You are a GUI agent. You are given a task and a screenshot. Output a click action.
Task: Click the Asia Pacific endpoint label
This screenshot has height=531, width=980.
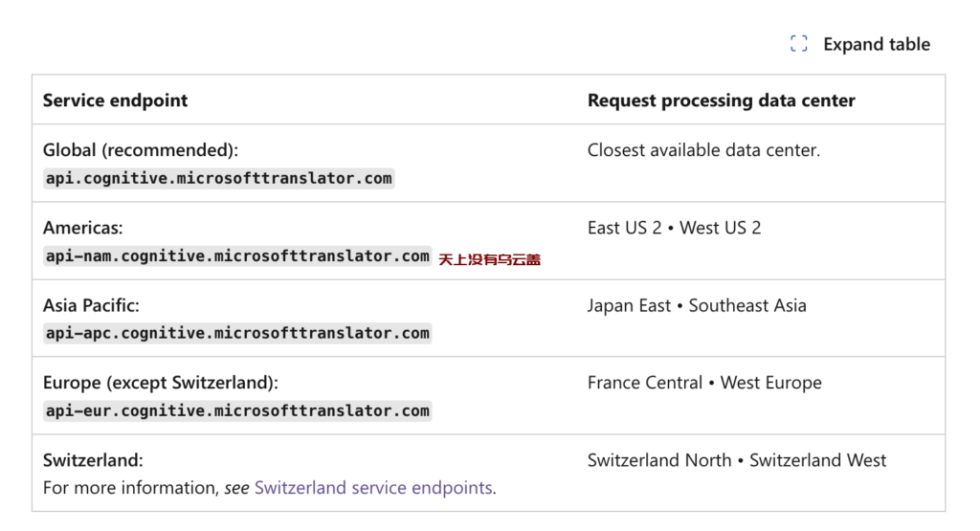click(x=91, y=305)
